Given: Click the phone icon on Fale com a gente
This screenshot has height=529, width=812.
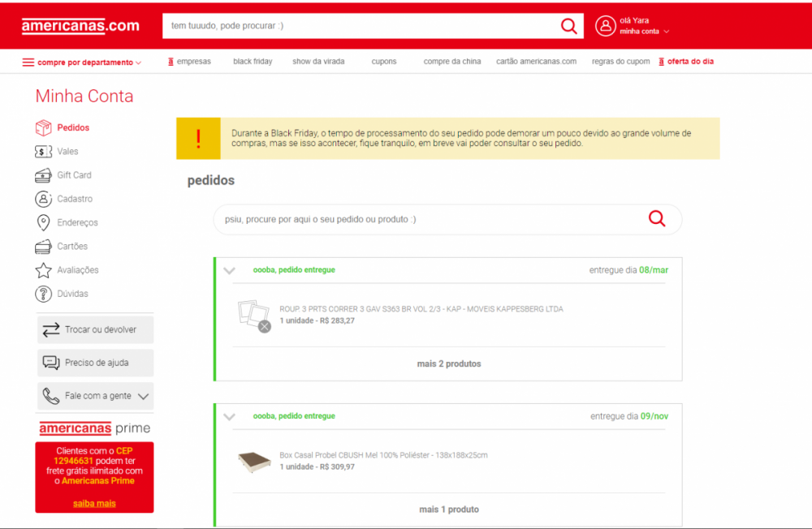Looking at the screenshot, I should tap(50, 396).
